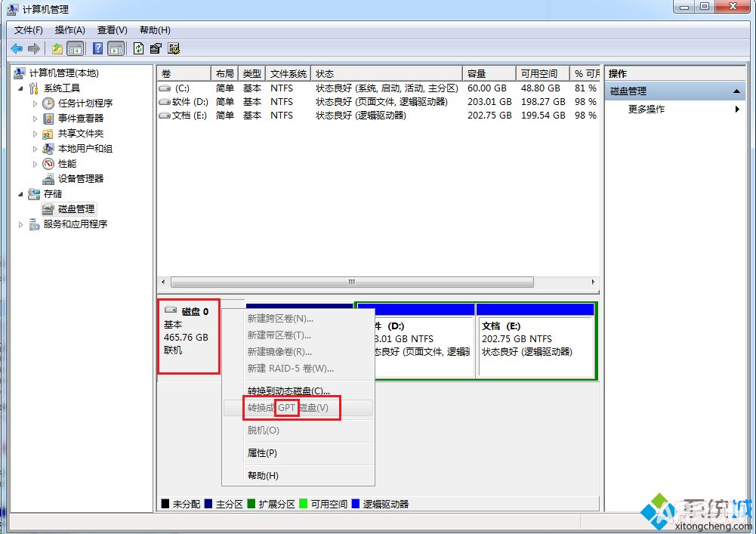
Task: Choose 转换到动态磁盘(C)... in context menu
Action: [x=289, y=391]
